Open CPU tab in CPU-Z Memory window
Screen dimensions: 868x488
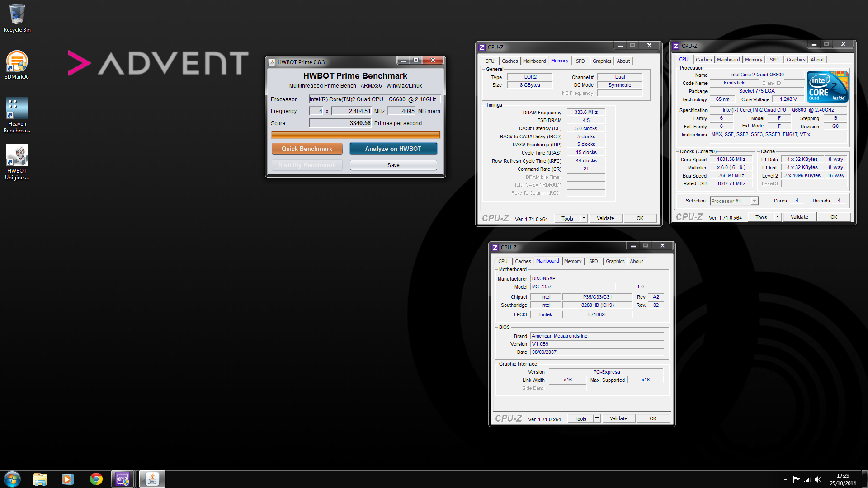point(490,61)
